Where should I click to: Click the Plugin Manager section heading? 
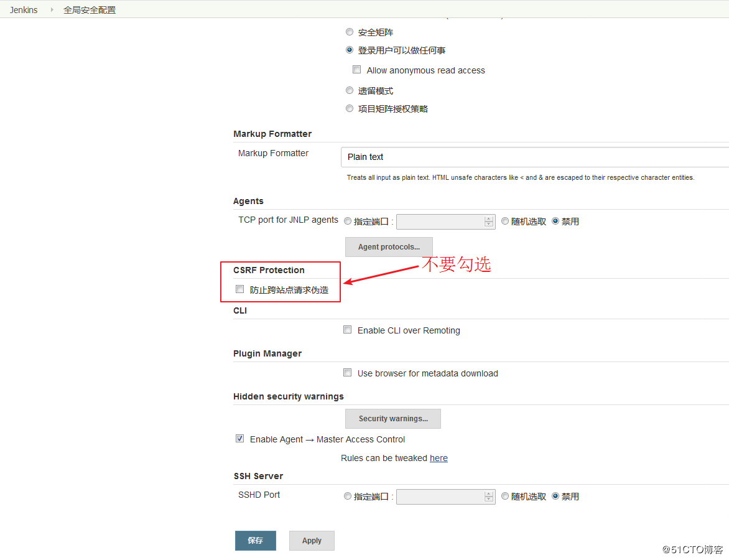click(x=267, y=353)
